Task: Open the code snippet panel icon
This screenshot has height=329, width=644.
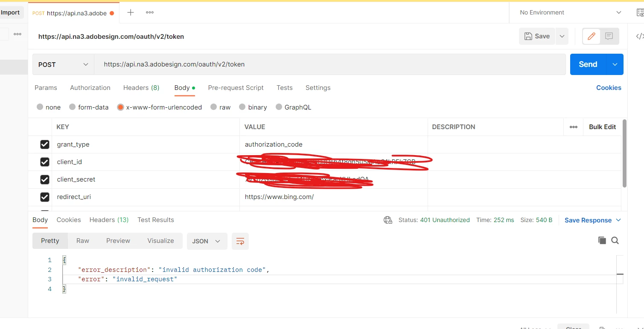Action: tap(640, 36)
